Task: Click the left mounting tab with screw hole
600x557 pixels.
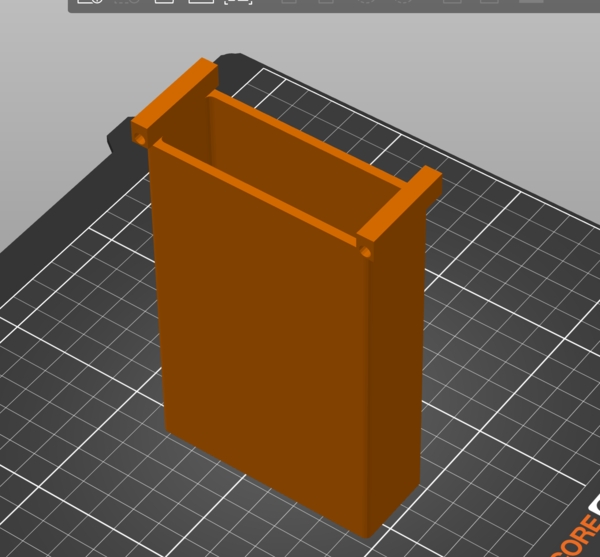Action: click(x=174, y=102)
